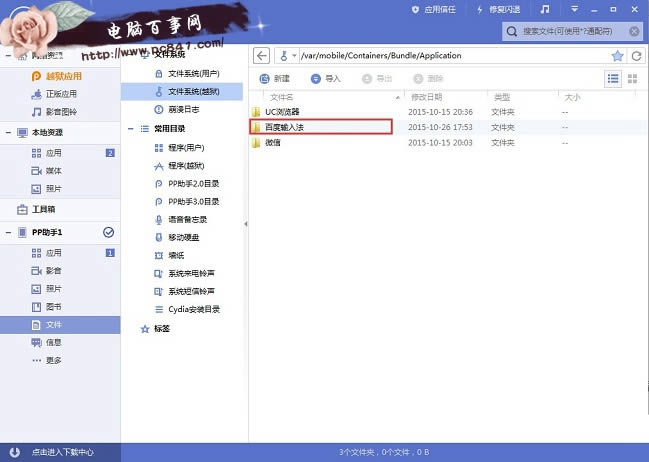Collapse the PP助手1 device section
The height and width of the screenshot is (462, 649).
tap(8, 233)
